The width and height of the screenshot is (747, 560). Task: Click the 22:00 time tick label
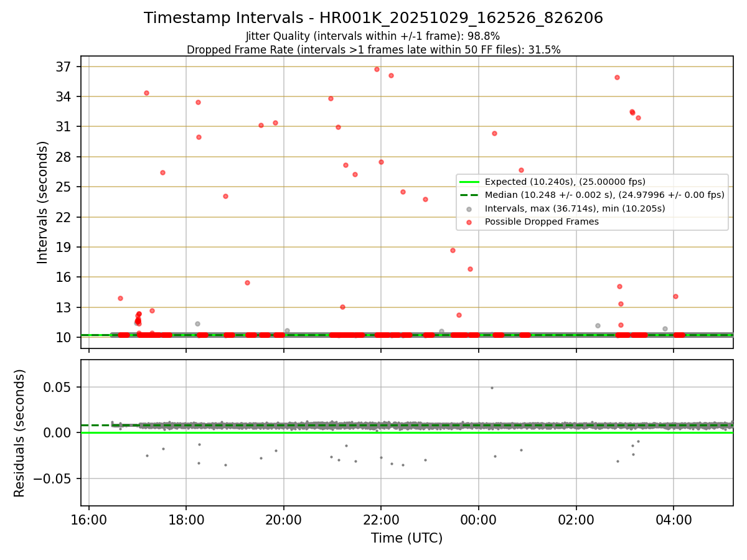pos(381,520)
